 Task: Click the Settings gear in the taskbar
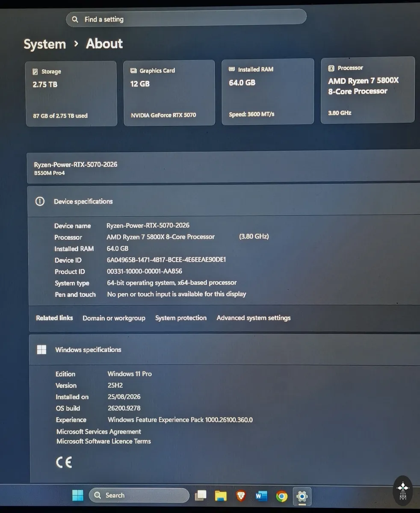[302, 497]
